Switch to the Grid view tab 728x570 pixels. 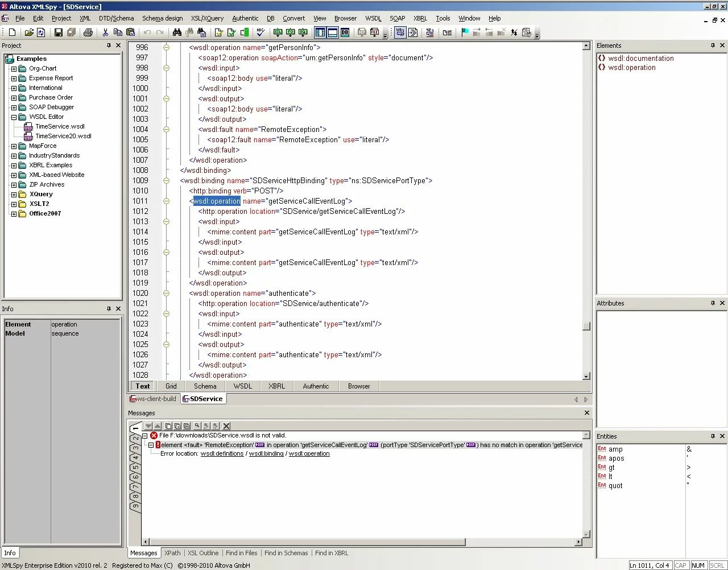[x=171, y=386]
